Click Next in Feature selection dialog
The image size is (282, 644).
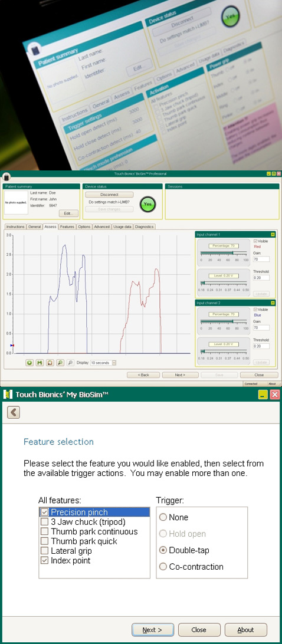[x=153, y=630]
